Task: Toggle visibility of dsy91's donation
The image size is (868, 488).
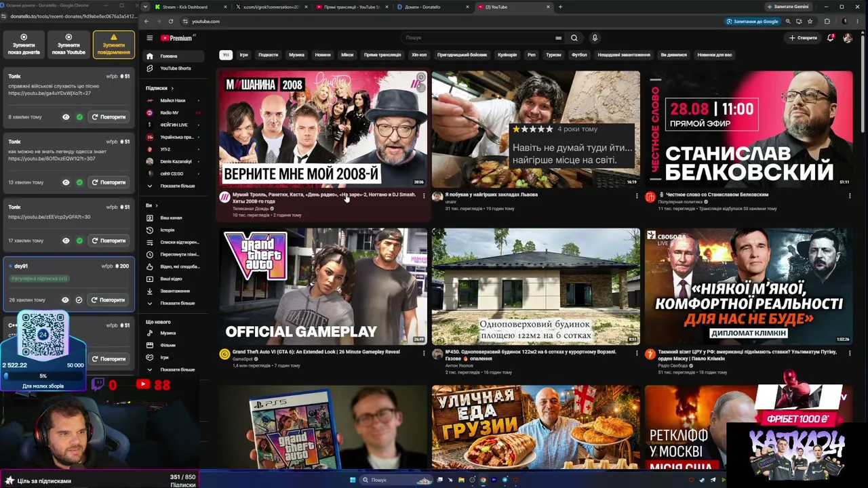Action: 66,300
